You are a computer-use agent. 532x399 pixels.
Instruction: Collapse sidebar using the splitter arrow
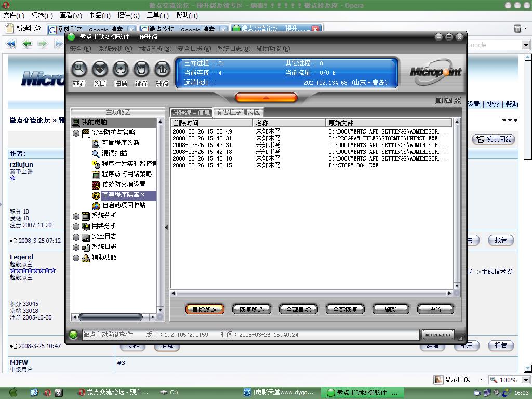[167, 227]
